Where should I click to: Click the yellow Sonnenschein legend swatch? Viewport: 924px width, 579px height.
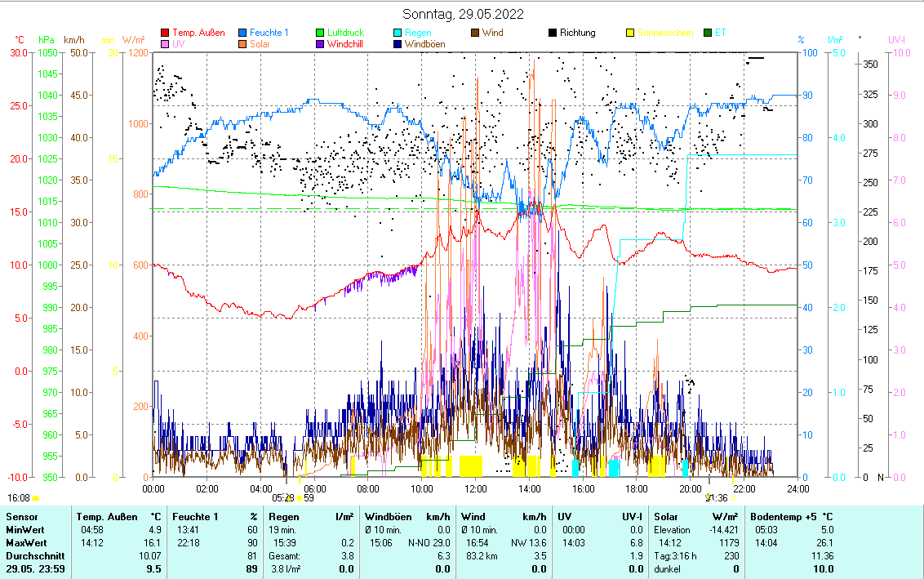pyautogui.click(x=630, y=33)
